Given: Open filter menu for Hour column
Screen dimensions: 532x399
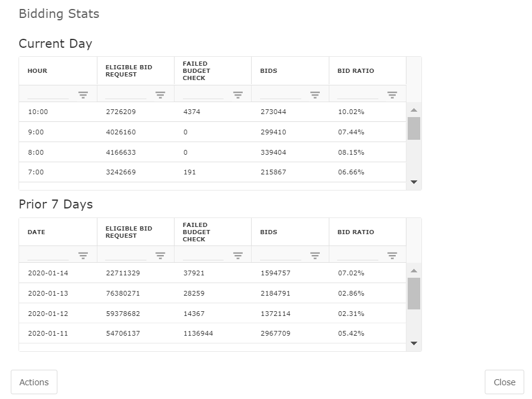Looking at the screenshot, I should [x=83, y=94].
